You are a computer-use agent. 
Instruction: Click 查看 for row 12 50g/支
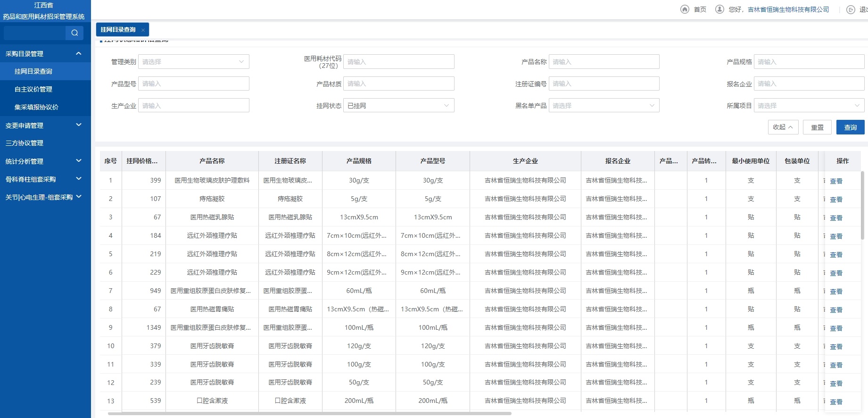(836, 384)
